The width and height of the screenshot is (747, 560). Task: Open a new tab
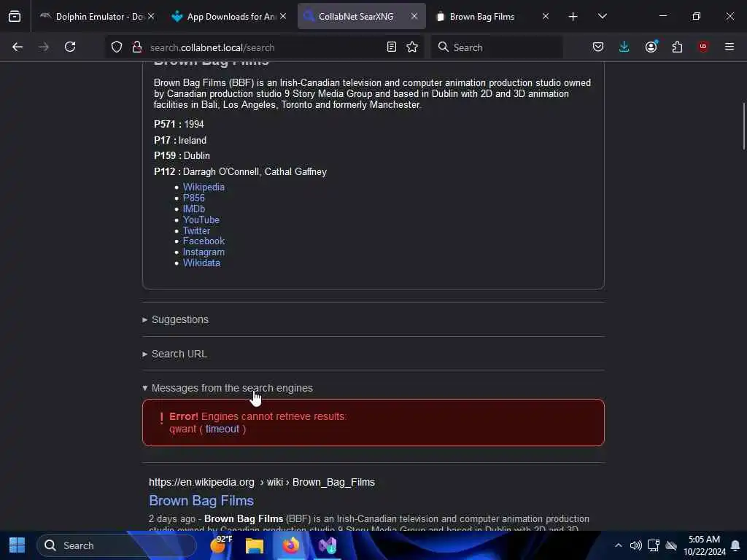pyautogui.click(x=573, y=17)
